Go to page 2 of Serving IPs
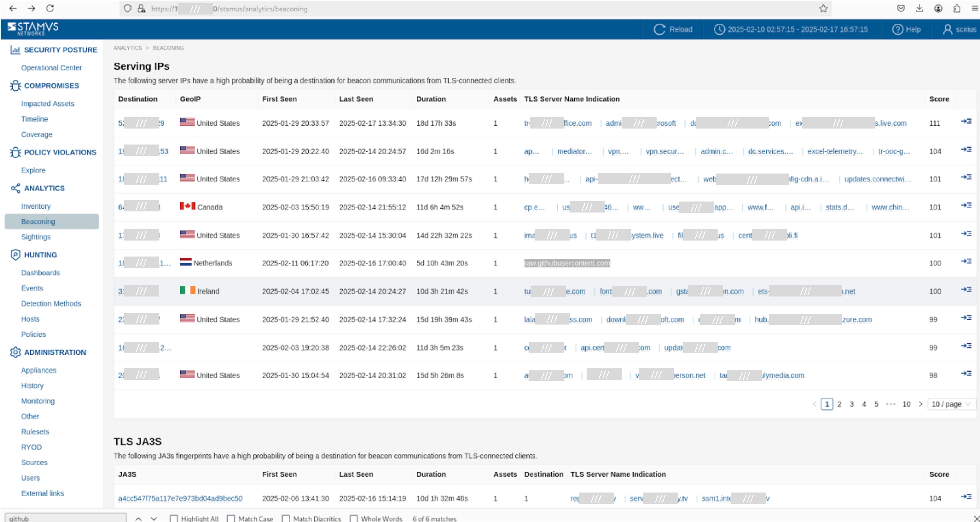Viewport: 980px width, 522px height. [x=839, y=404]
